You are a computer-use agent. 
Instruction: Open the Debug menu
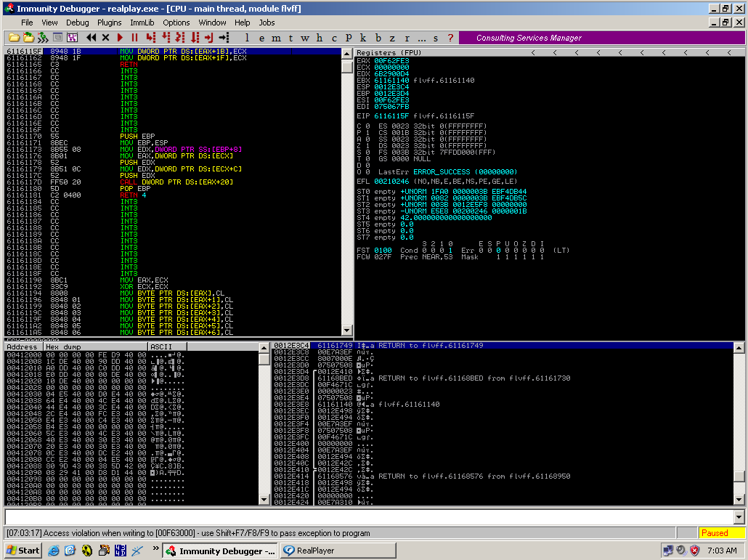pos(77,23)
